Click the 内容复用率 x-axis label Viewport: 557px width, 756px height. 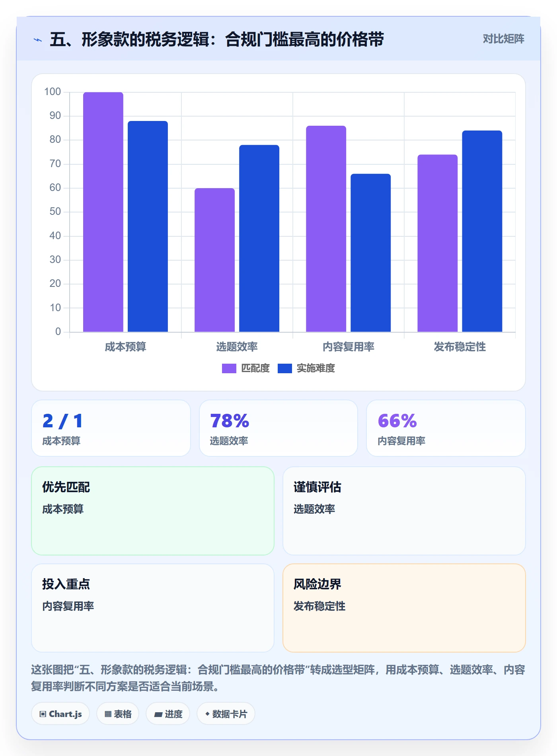[348, 347]
